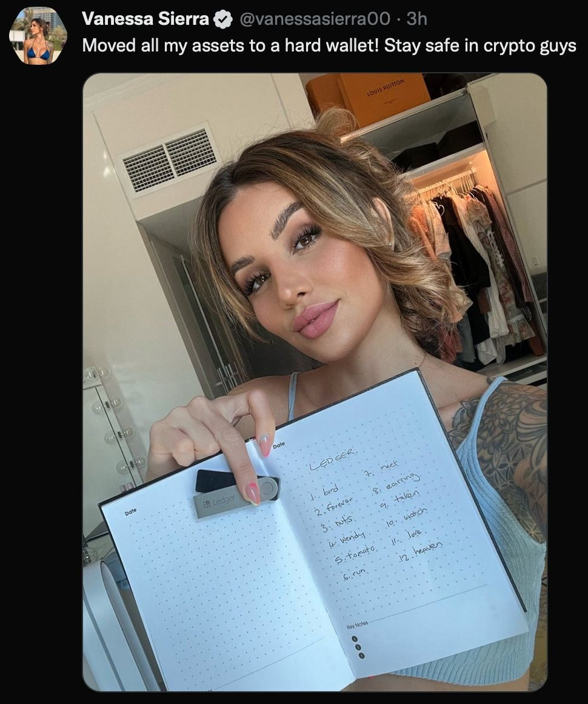Open Vanessa Sierra display name link
This screenshot has height=704, width=588.
click(x=145, y=19)
